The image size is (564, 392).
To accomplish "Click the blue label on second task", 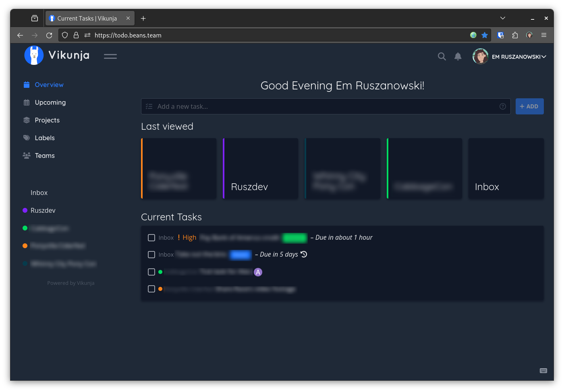I will (241, 255).
